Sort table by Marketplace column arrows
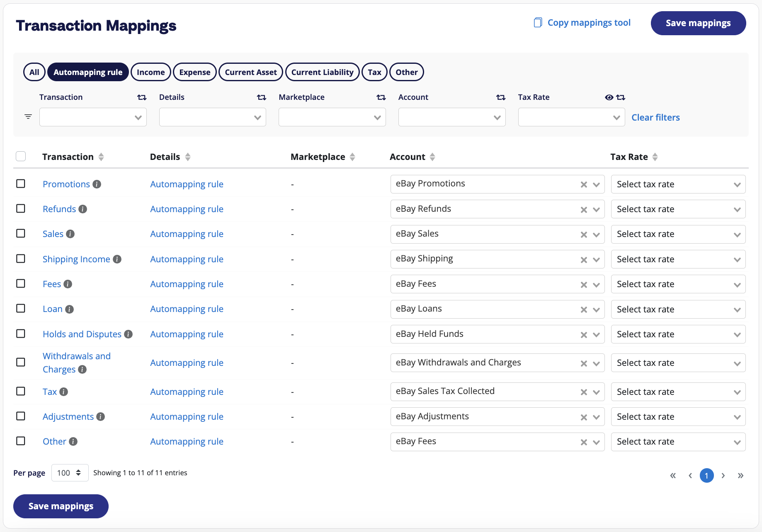 352,157
